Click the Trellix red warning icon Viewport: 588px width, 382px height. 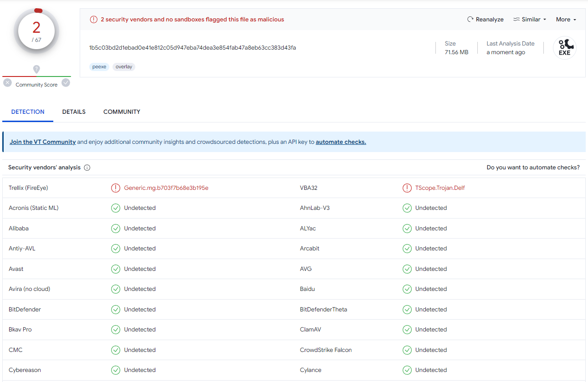click(116, 188)
